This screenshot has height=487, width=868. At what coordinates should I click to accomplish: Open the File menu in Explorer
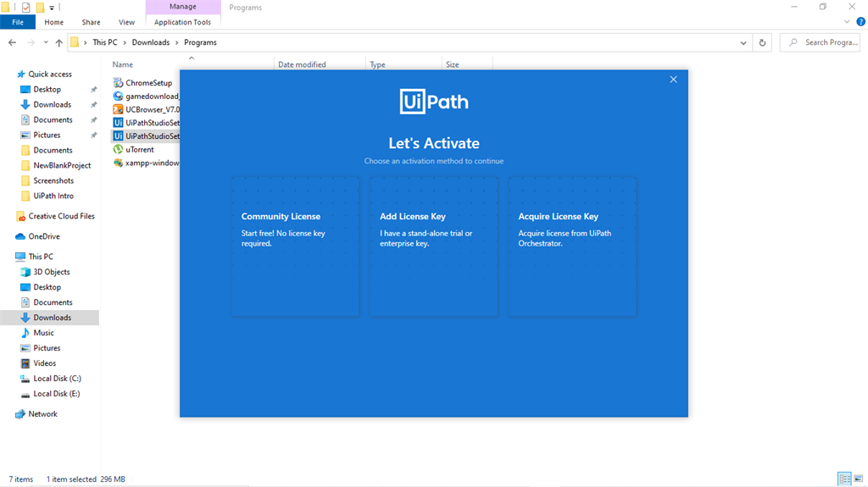point(18,22)
